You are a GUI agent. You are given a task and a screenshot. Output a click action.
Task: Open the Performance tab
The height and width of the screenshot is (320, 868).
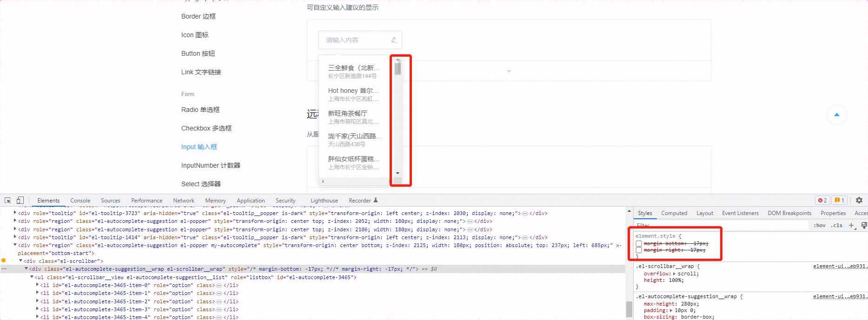147,201
